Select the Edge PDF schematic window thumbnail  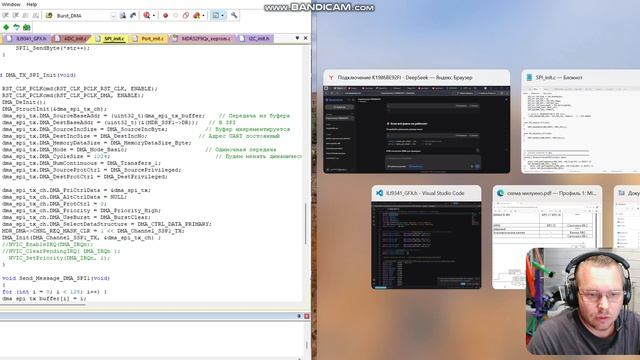[x=547, y=237]
